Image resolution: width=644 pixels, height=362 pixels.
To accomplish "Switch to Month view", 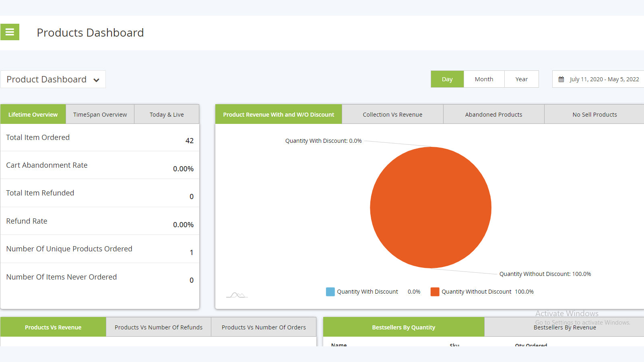I will tap(484, 79).
